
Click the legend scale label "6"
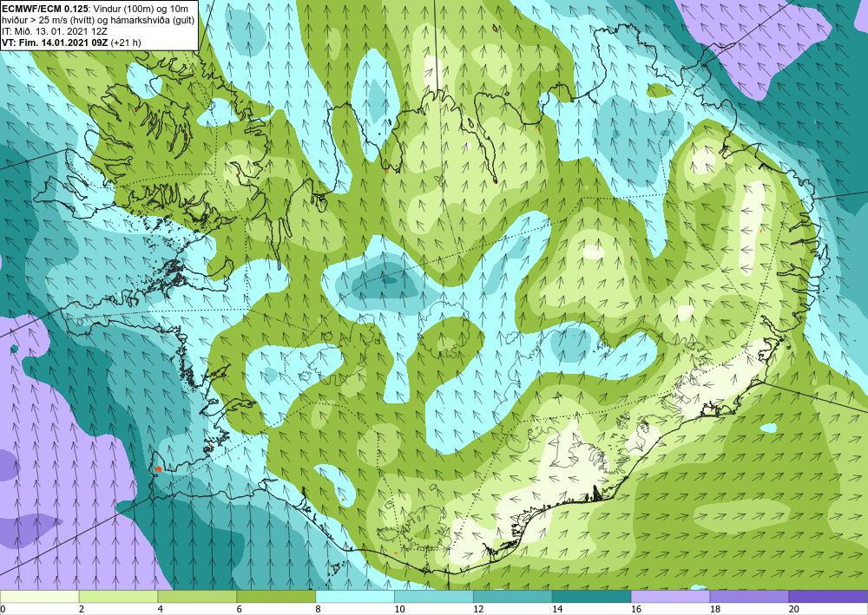(x=240, y=609)
